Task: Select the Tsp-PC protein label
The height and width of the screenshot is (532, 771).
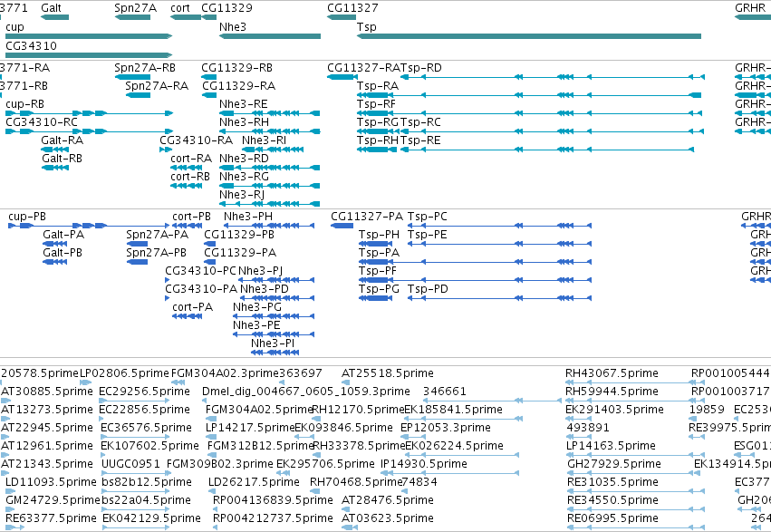Action: pos(428,217)
